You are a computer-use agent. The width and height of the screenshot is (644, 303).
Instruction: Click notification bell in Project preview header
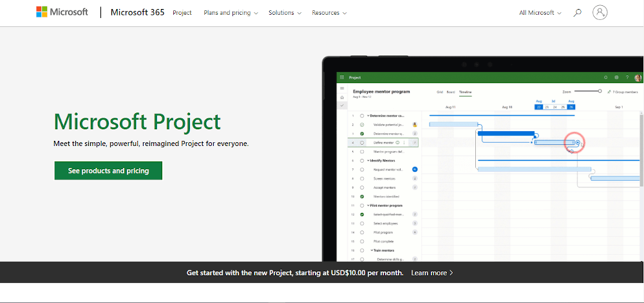(606, 77)
